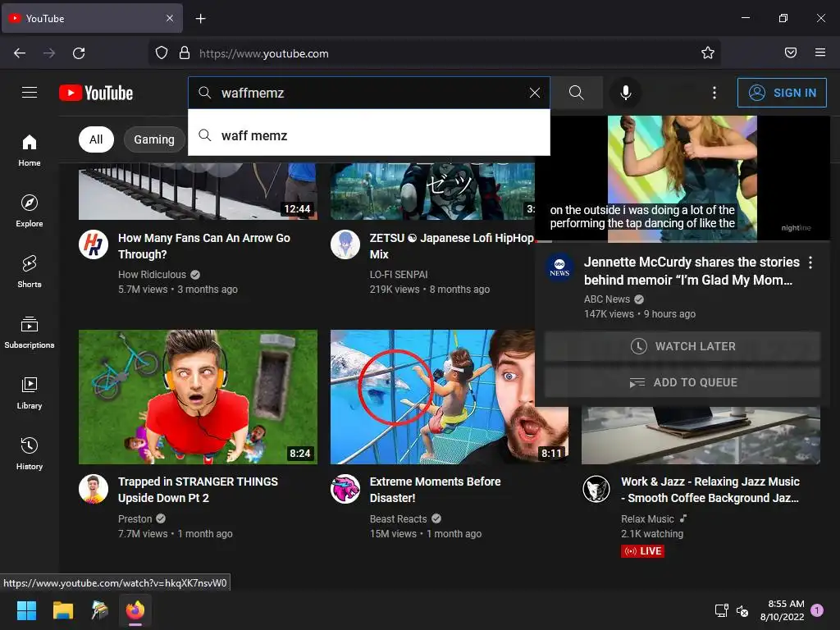Open the Beast Reacts channel avatar

point(345,489)
